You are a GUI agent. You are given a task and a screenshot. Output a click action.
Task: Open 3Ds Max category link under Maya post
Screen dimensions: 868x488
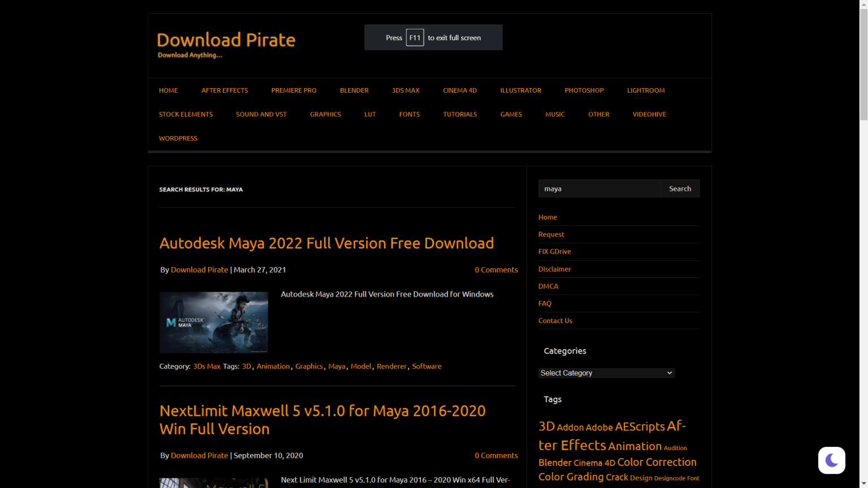coord(207,367)
